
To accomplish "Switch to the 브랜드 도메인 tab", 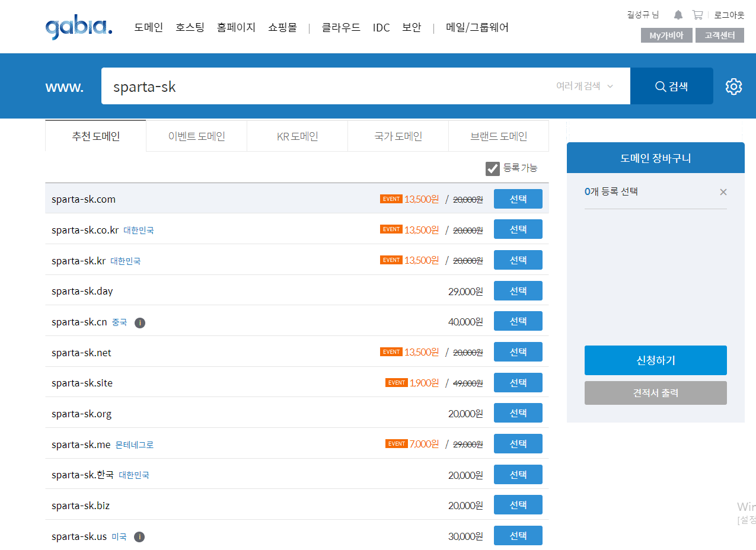I will [499, 136].
